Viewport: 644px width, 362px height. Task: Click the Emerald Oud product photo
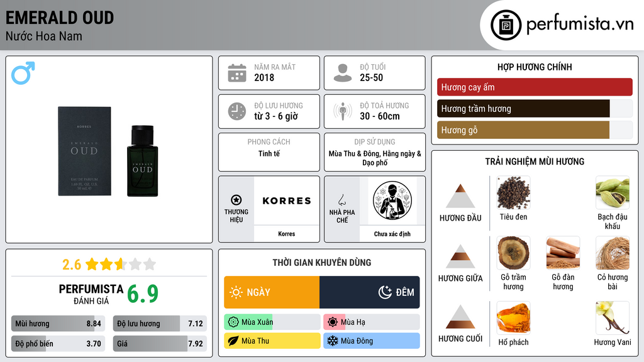pyautogui.click(x=108, y=152)
